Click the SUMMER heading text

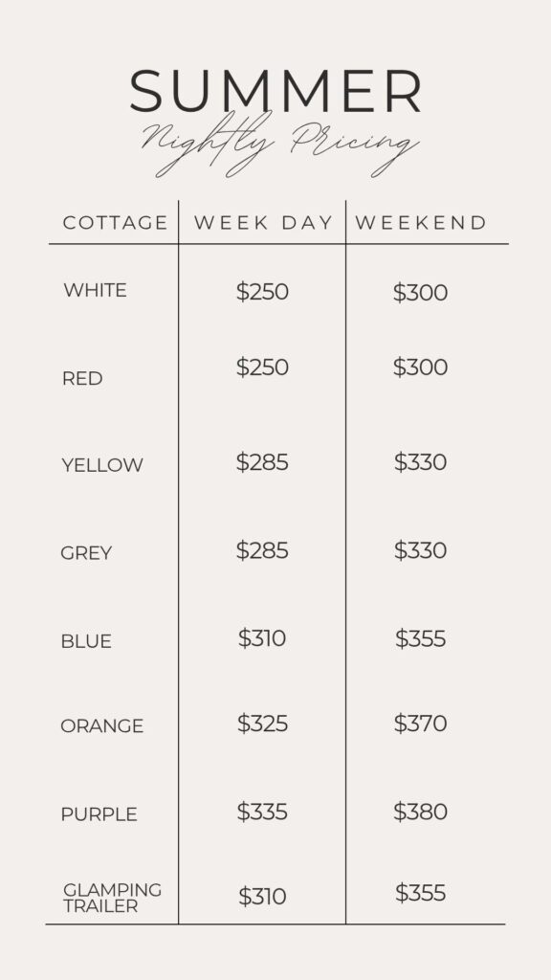pyautogui.click(x=275, y=91)
